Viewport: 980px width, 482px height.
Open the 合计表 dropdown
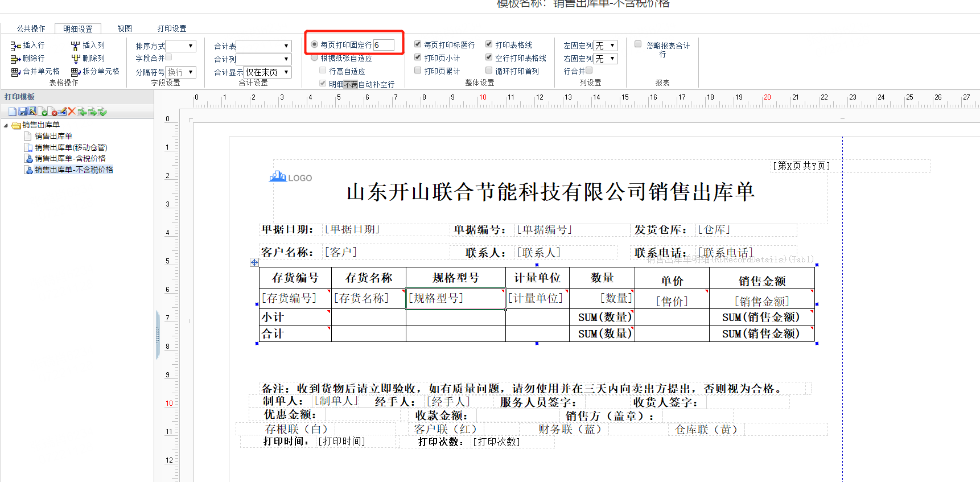[263, 46]
